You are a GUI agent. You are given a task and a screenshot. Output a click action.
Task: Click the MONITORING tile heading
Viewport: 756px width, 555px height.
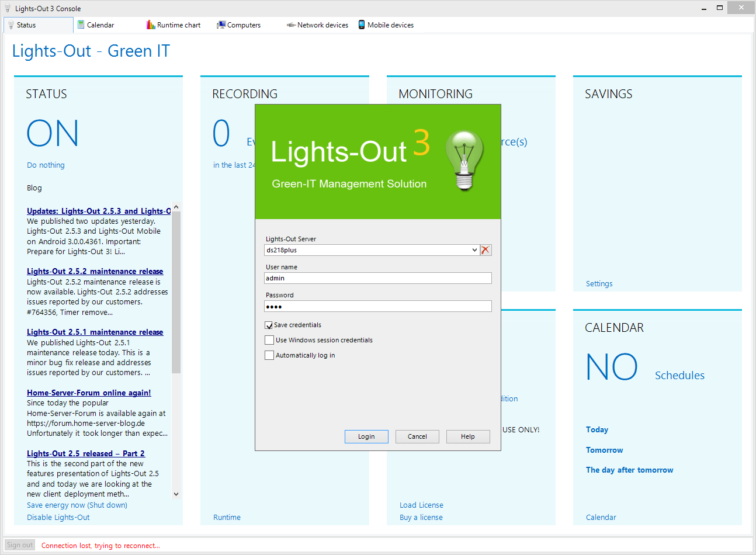coord(436,94)
